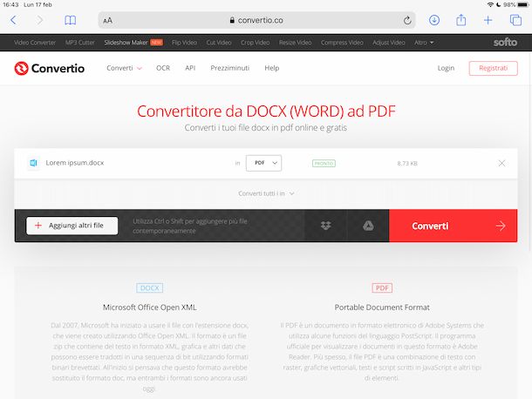532x399 pixels.
Task: Open the OCR page
Action: point(163,68)
